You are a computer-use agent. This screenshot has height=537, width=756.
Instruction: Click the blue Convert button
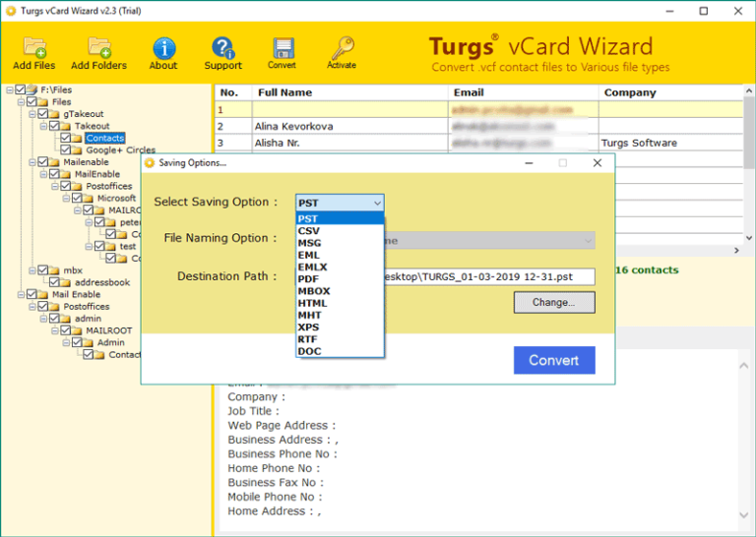(554, 360)
